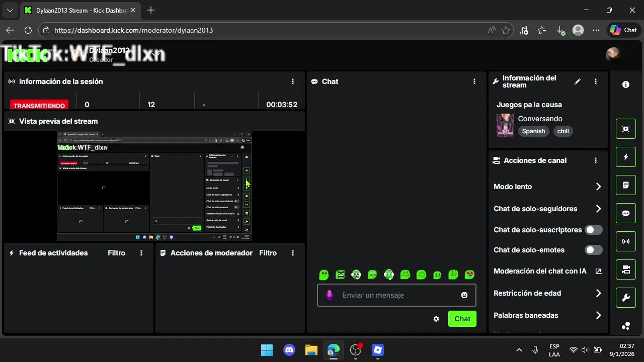Open Copilot Chat button in browser
This screenshot has width=644, height=362.
623,30
